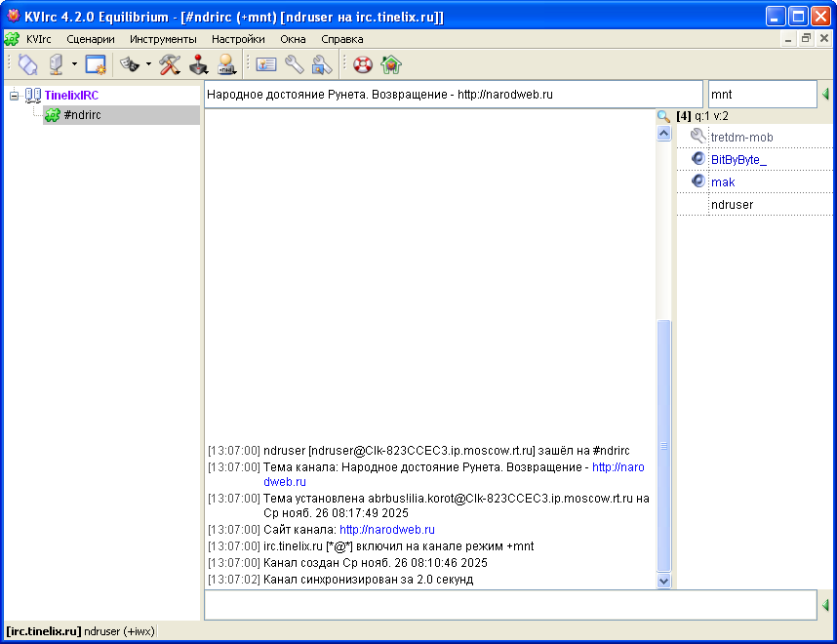
Task: Click the hammer and wrench tools icon
Action: coord(170,65)
